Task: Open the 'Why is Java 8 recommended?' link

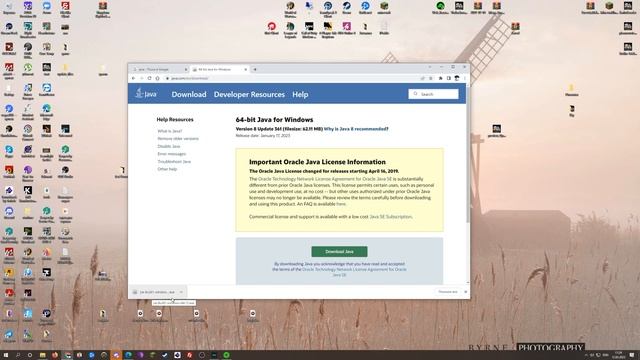Action: click(356, 129)
